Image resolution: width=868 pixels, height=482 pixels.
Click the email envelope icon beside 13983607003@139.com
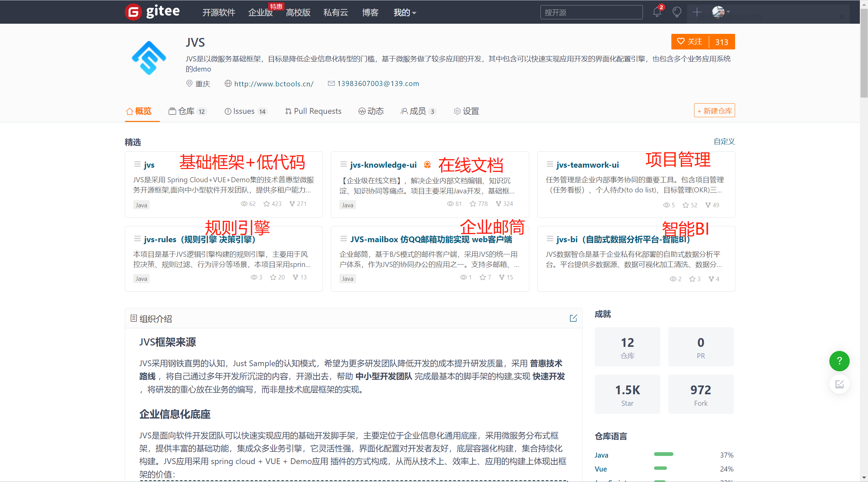(331, 83)
